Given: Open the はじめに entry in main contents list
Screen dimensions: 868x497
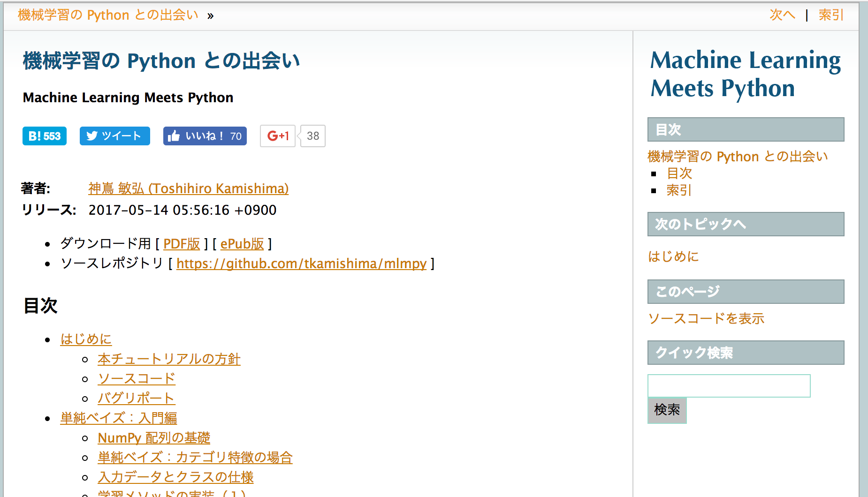Looking at the screenshot, I should coord(86,339).
